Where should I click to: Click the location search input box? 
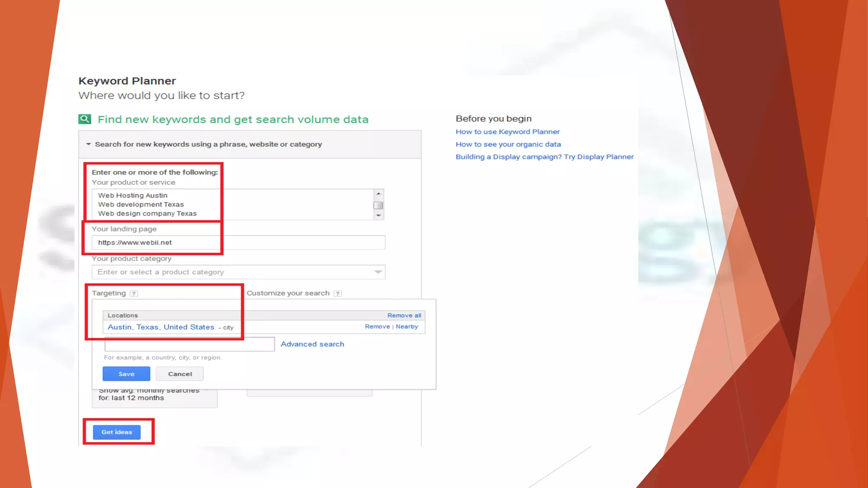[189, 344]
